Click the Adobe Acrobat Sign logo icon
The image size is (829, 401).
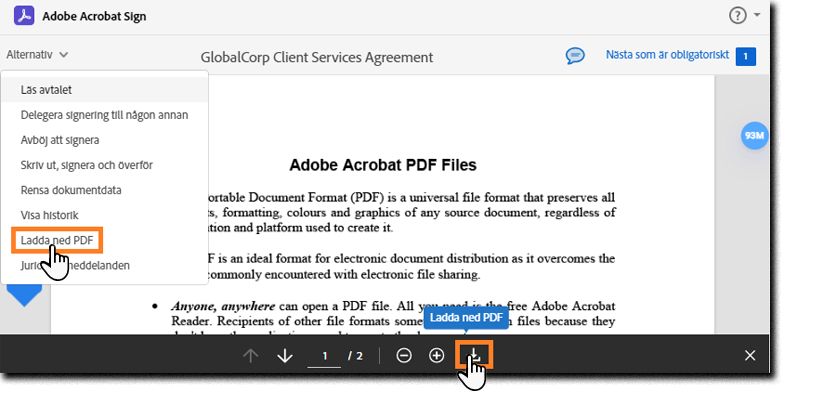[x=24, y=16]
